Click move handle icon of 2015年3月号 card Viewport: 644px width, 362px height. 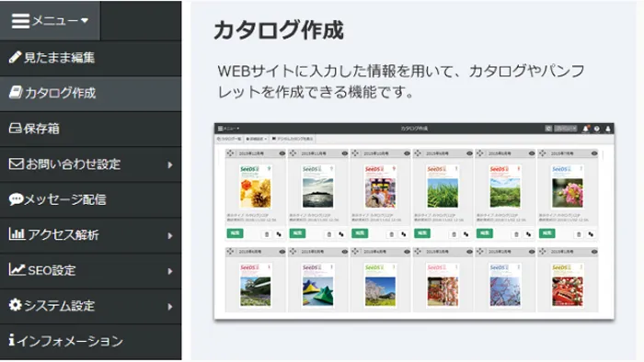click(418, 252)
